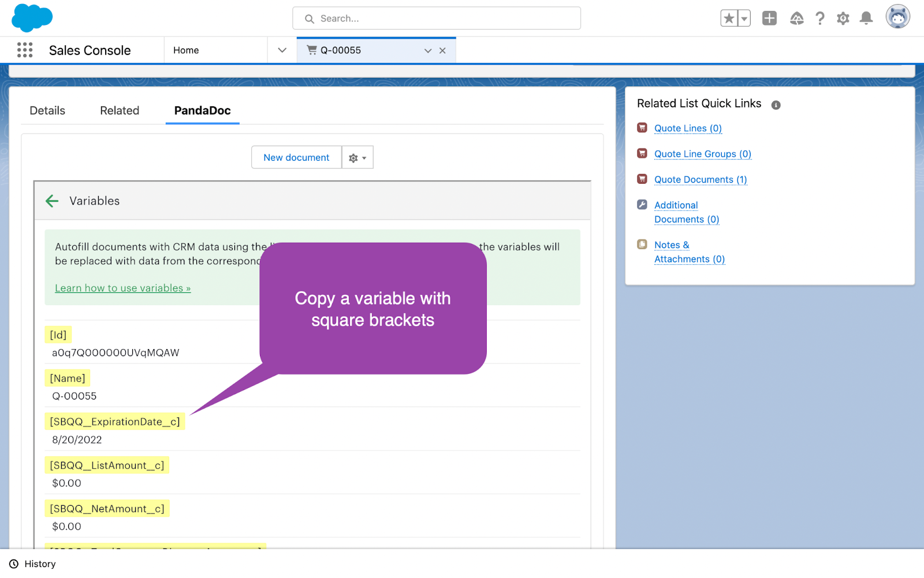Open the Q-00055 tab actions chevron
Viewport: 924px width, 578px height.
[428, 51]
